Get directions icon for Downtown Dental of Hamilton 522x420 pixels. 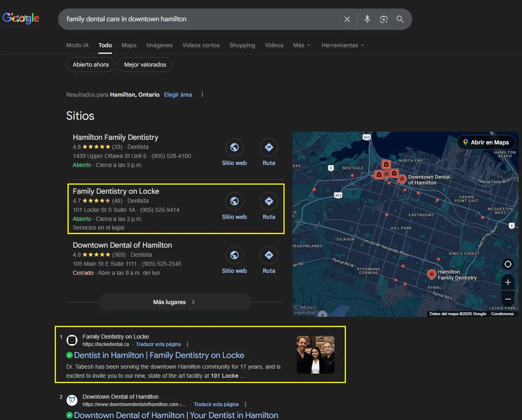(x=269, y=255)
